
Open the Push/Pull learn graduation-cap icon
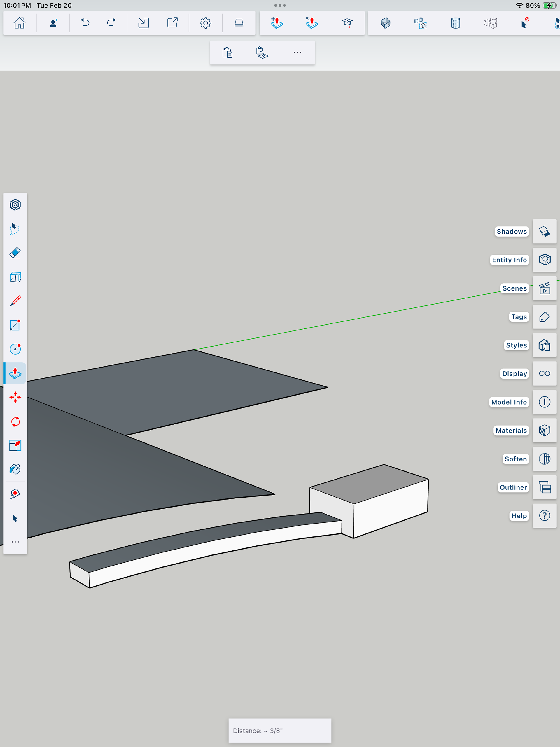347,23
